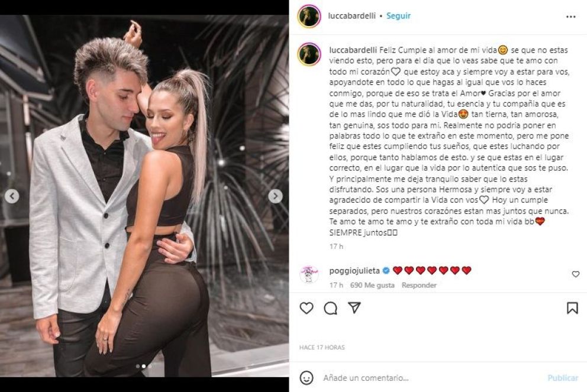587x392 pixels.
Task: Click Responder under the comment
Action: [419, 285]
